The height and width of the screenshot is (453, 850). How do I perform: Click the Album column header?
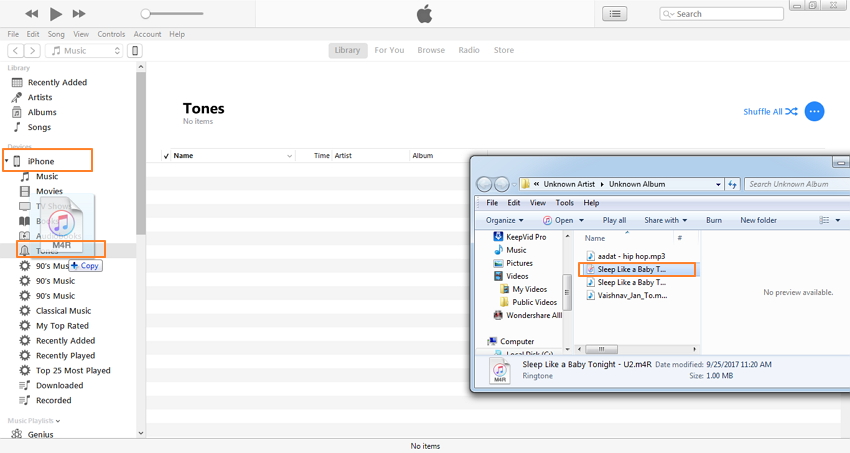click(422, 156)
